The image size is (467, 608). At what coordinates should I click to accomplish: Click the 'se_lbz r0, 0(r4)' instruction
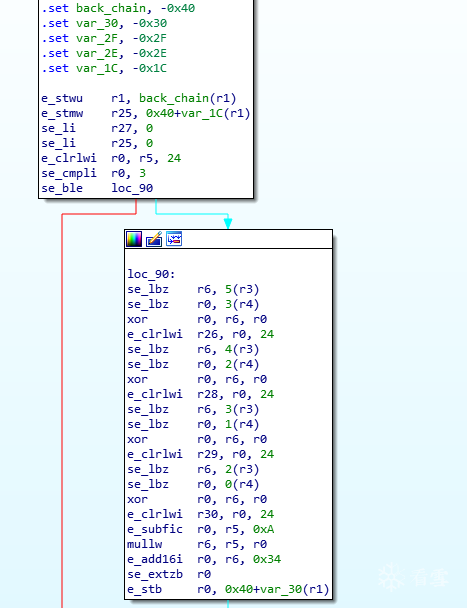[x=193, y=484]
